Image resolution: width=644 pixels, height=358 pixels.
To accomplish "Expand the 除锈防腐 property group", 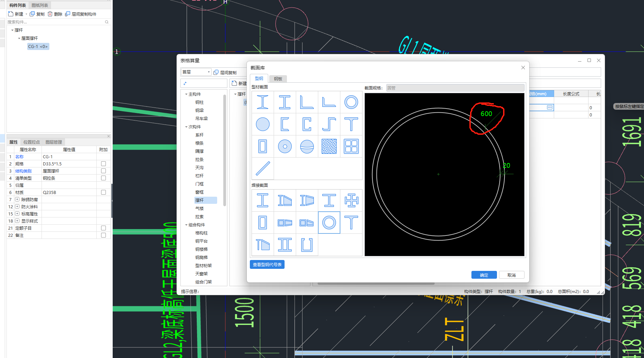I will tap(17, 199).
